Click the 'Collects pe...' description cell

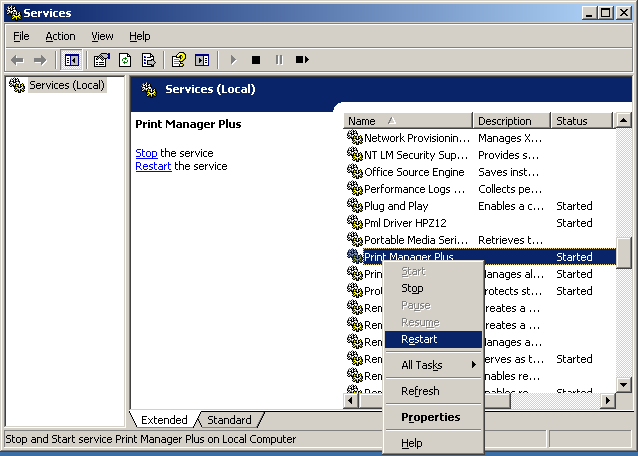coord(510,189)
